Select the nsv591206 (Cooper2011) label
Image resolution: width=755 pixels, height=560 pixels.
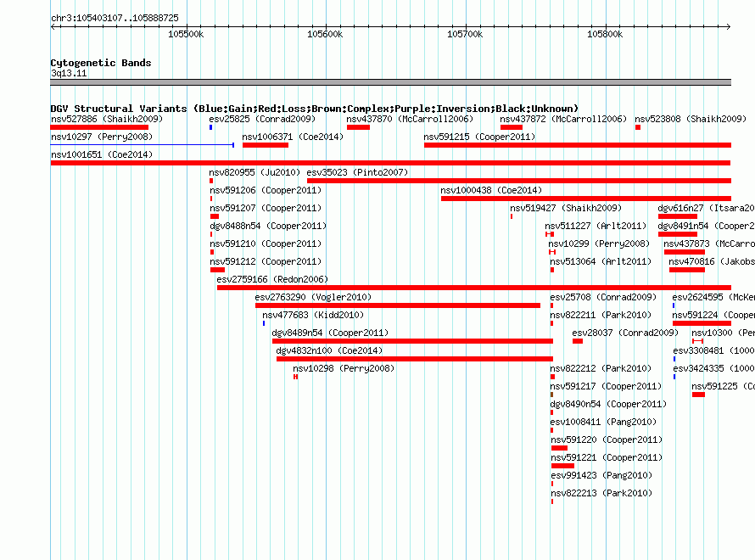(x=266, y=190)
